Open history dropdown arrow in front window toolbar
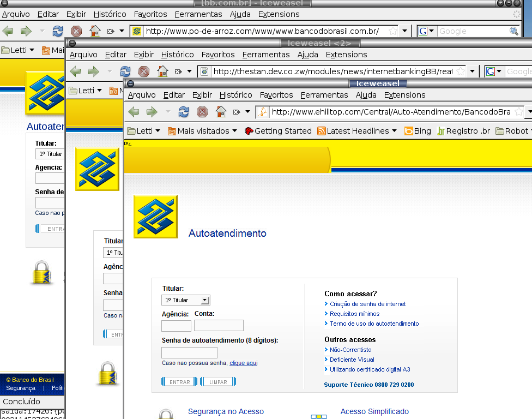Screen dimensions: 532x419 coord(247,112)
